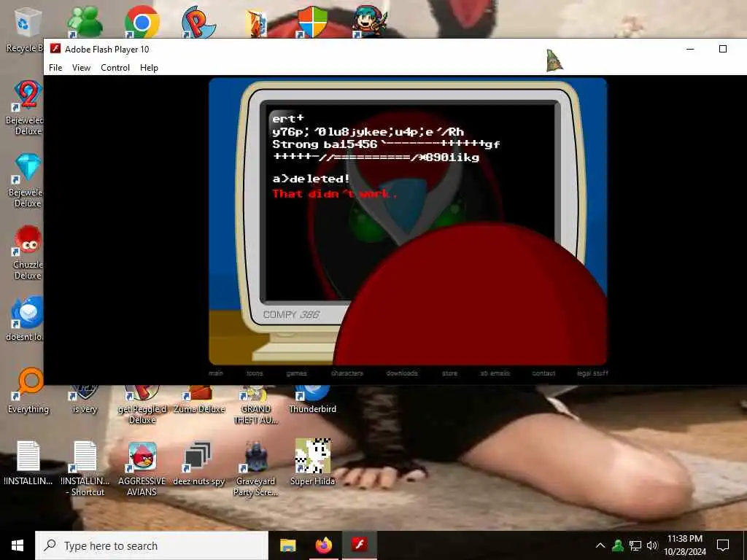Open the 'is very' desktop shortcut
Screen dimensions: 747x560
pyautogui.click(x=85, y=400)
